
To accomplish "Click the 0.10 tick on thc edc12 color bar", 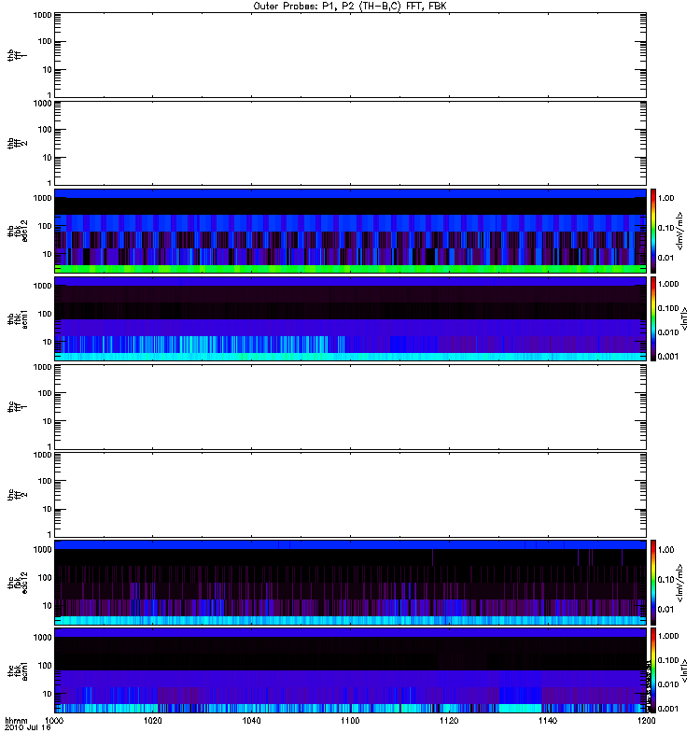I will (665, 580).
